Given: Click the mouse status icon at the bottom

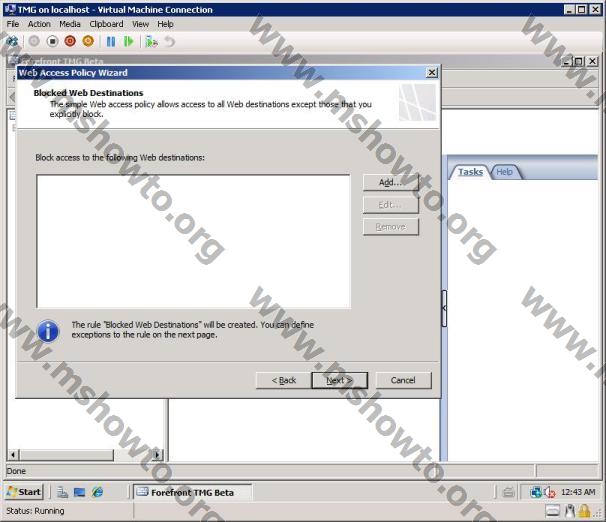Looking at the screenshot, I should tap(570, 511).
